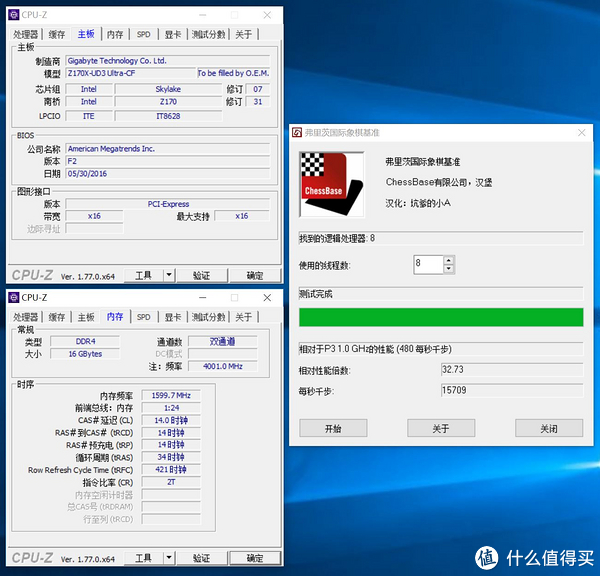Click 2T command rate value
This screenshot has height=576, width=600.
[x=171, y=482]
